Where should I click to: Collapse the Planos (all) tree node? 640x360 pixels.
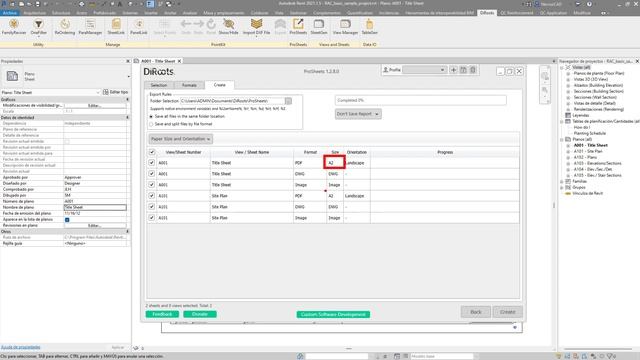pos(562,139)
